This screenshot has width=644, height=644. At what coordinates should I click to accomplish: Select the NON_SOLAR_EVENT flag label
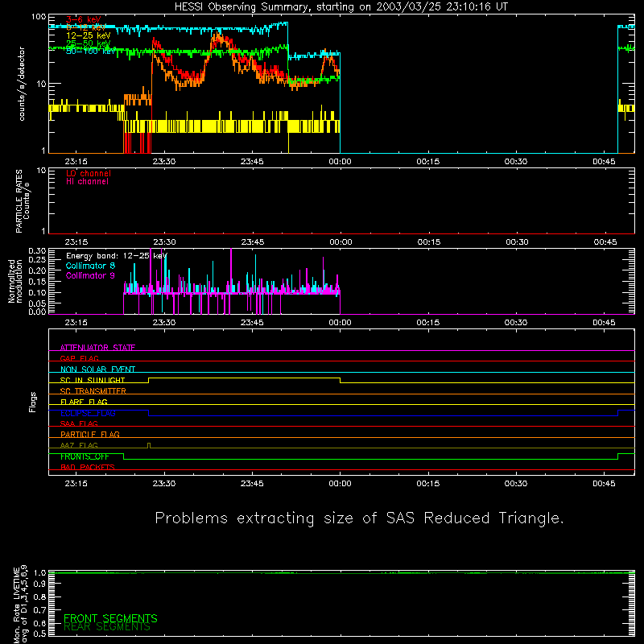(x=97, y=369)
